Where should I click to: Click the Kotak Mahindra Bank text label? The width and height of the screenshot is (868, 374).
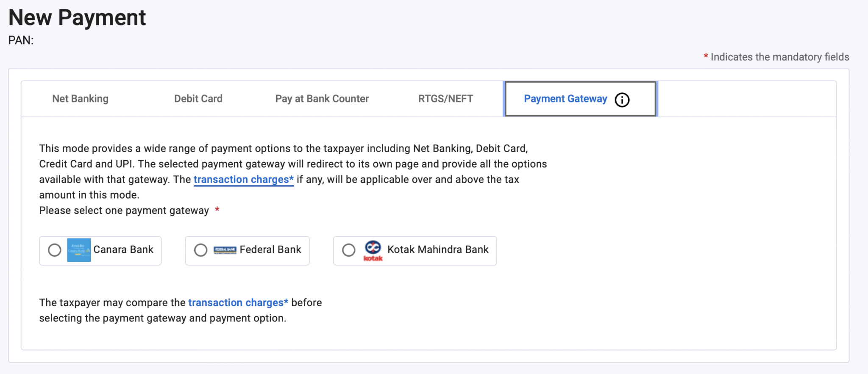(438, 250)
